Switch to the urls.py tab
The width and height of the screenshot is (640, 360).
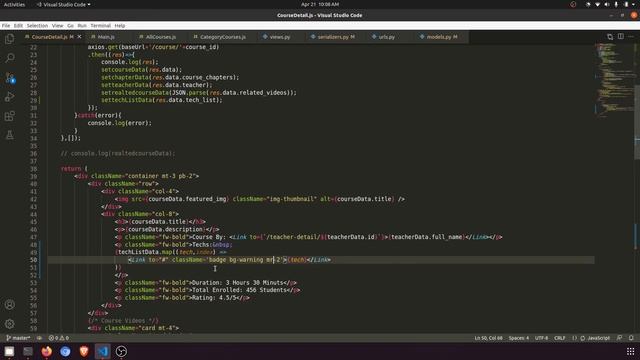click(386, 37)
